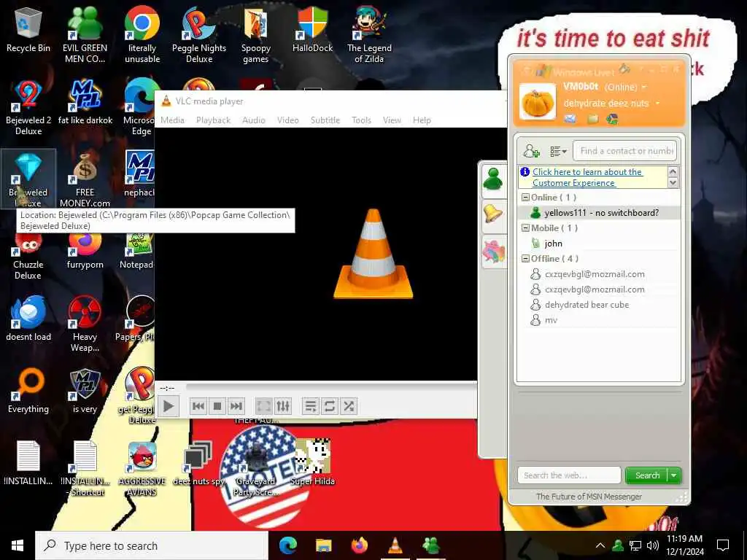Select the Bejeweled 2 Deluxe icon
This screenshot has height=560, width=747.
coord(28,108)
